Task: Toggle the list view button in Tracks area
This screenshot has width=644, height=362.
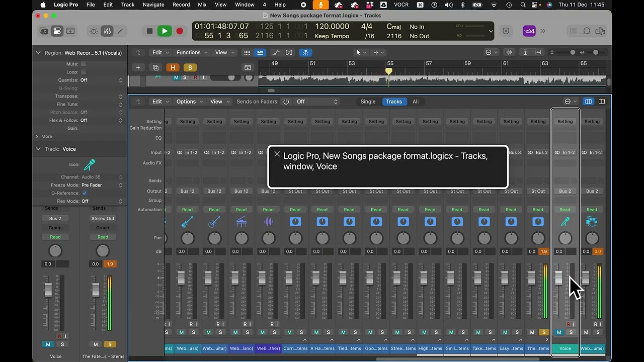Action: 260,52
